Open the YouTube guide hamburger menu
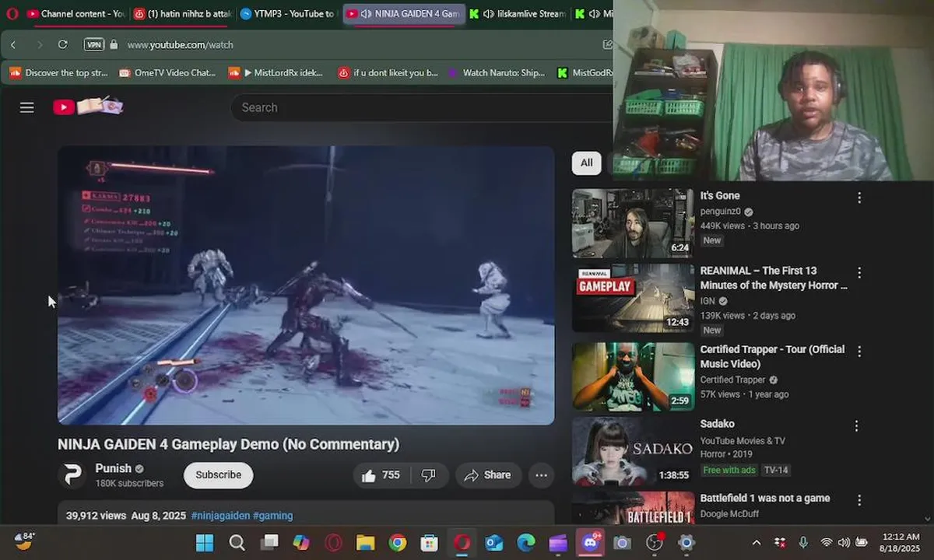Screen dimensions: 934x560 click(27, 107)
